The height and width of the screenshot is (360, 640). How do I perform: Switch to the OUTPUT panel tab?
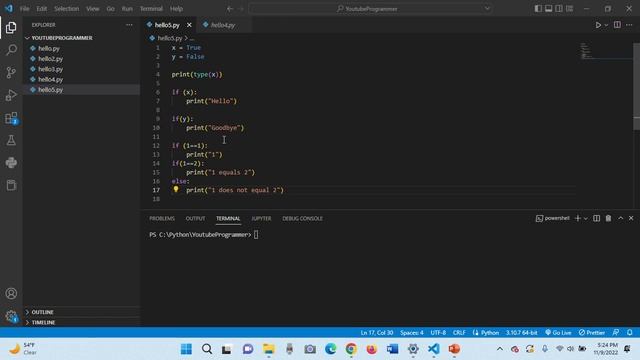196,218
